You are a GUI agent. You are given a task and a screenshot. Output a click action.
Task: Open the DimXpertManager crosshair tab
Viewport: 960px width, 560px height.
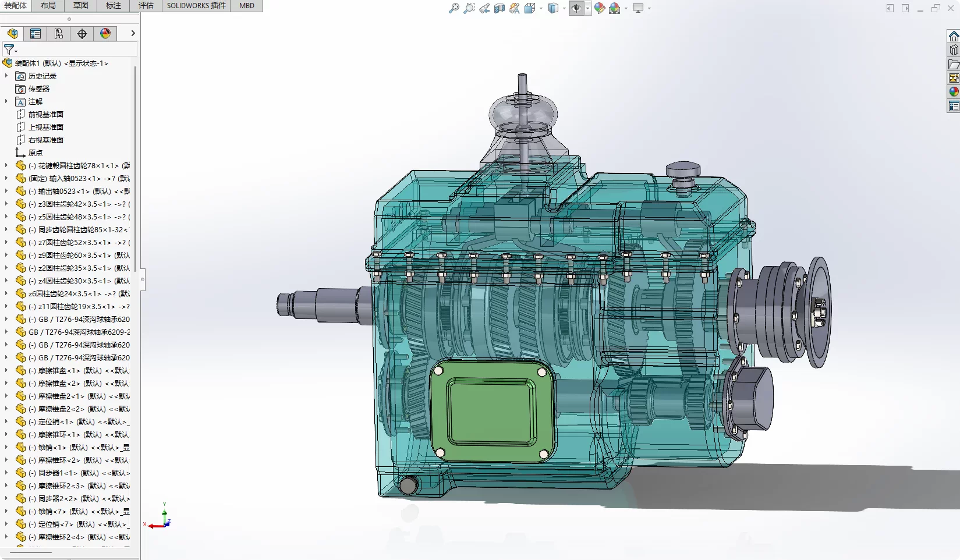(x=82, y=34)
